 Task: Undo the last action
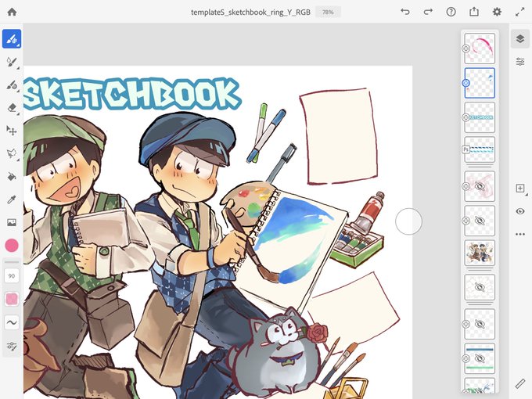(x=404, y=12)
